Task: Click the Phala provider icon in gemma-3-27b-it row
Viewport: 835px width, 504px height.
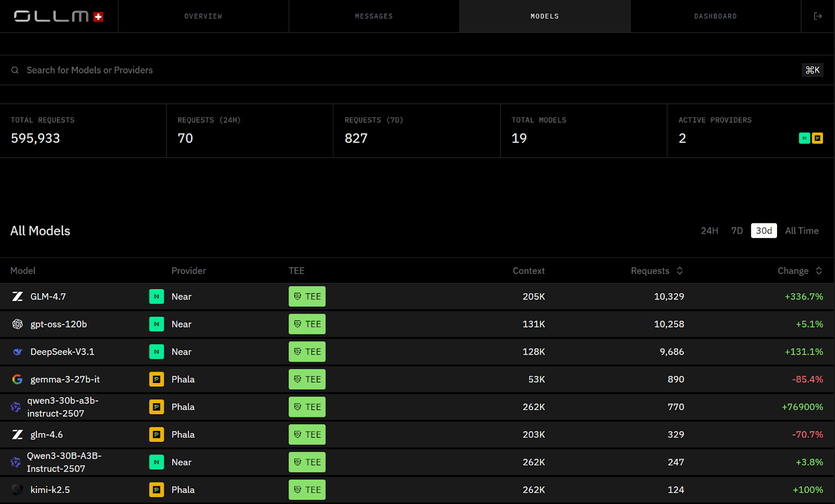Action: coord(157,379)
